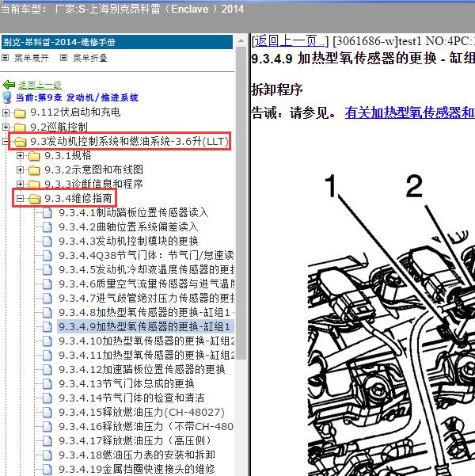Click page icon for 9.3.4.4Q38节气门体
This screenshot has height=476, width=475.
[47, 255]
